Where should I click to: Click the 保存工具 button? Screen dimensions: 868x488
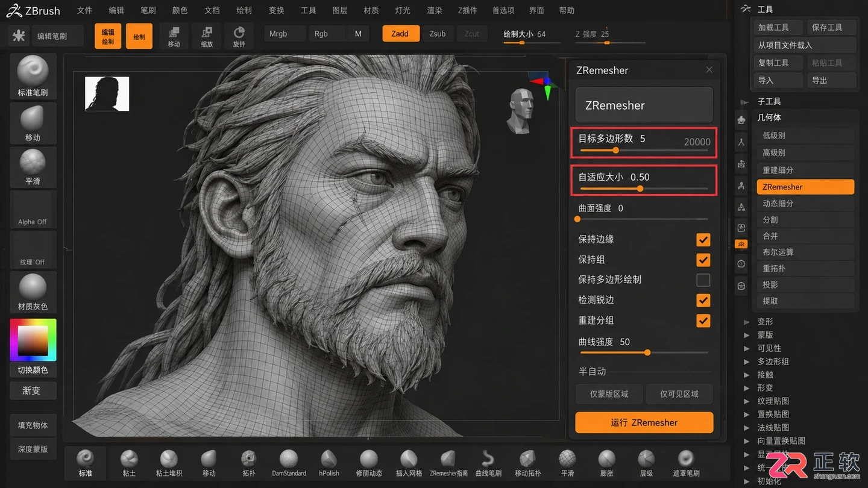coord(831,28)
